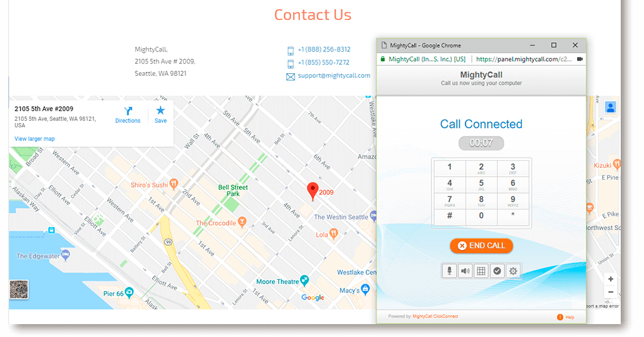Viewport: 644px width, 337px height.
Task: Dial keypad digit 7 PQRS
Action: click(450, 201)
